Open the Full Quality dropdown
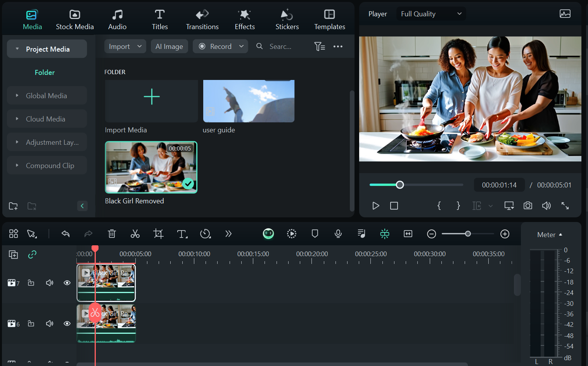 point(431,14)
